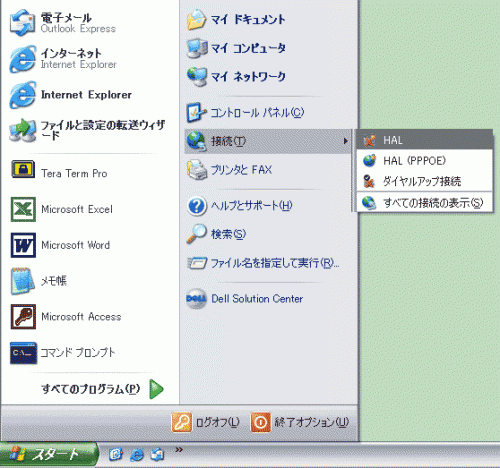Choose HAL (PPPOE) from submenu

(x=425, y=161)
